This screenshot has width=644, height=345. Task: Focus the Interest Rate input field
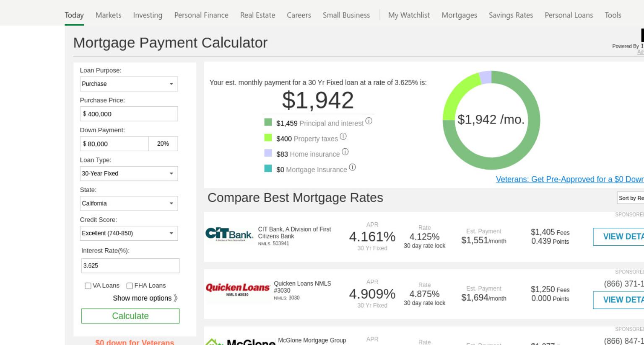[x=130, y=265]
